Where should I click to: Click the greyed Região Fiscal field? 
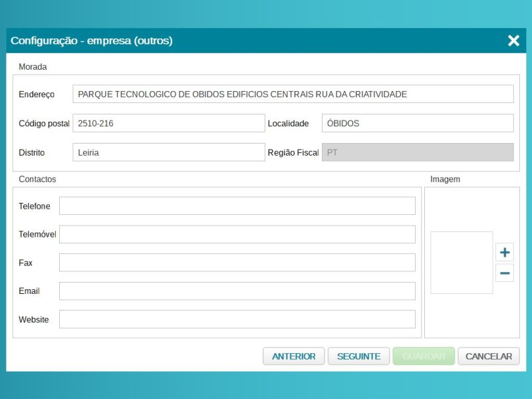418,152
